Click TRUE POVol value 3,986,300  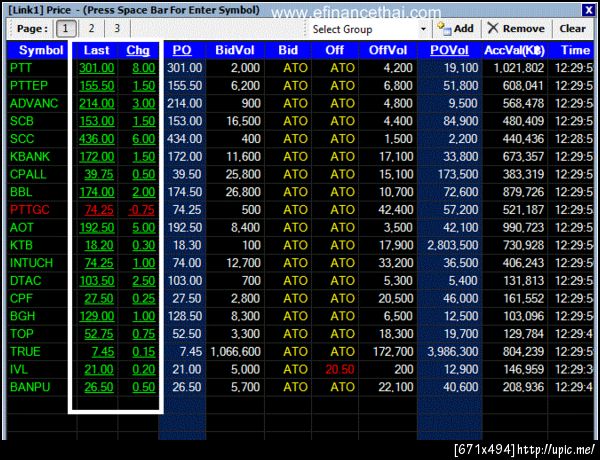click(x=453, y=351)
